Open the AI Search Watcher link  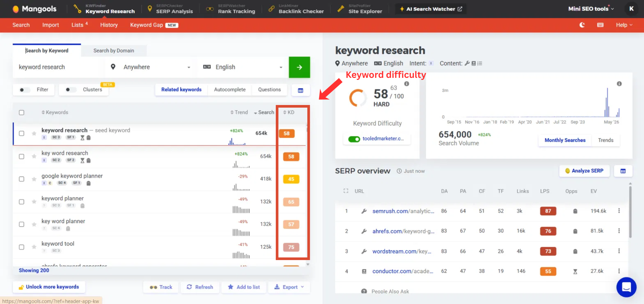click(431, 9)
